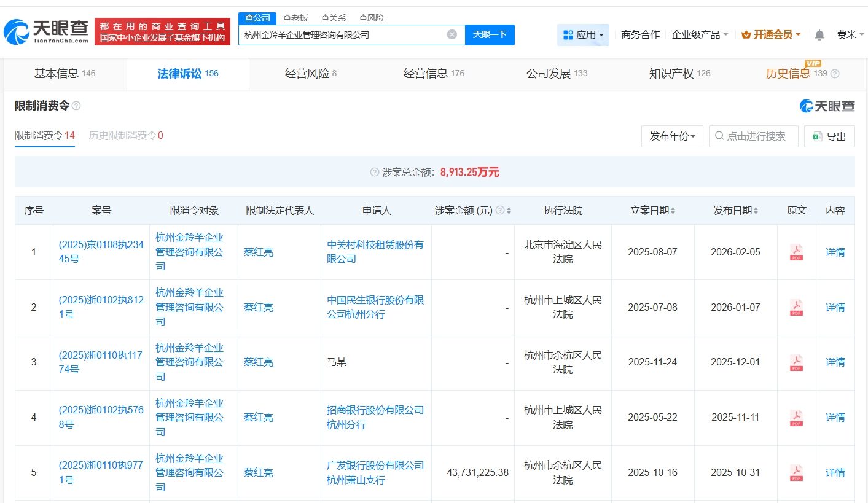
Task: Sort by 涉案金额 column arrows
Action: click(509, 211)
